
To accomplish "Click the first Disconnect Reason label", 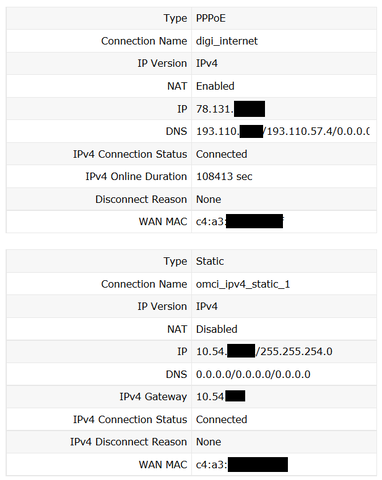I will click(141, 199).
